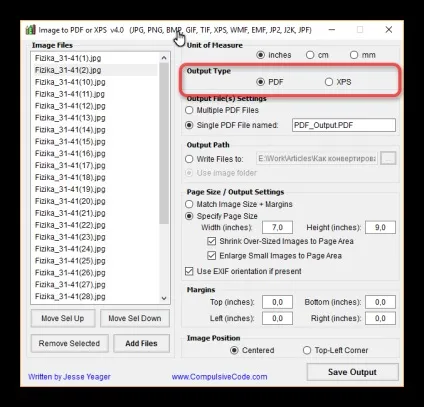Click the file list scroll down arrow
The image size is (424, 407).
coord(164,298)
